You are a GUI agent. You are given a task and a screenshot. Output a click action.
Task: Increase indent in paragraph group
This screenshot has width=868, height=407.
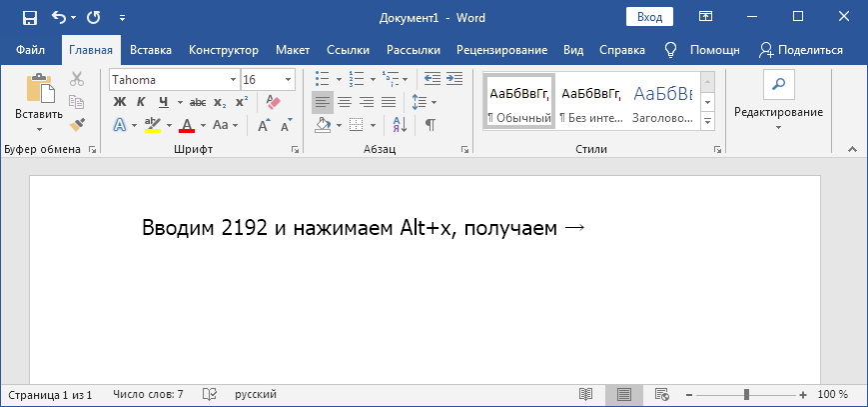pos(454,79)
